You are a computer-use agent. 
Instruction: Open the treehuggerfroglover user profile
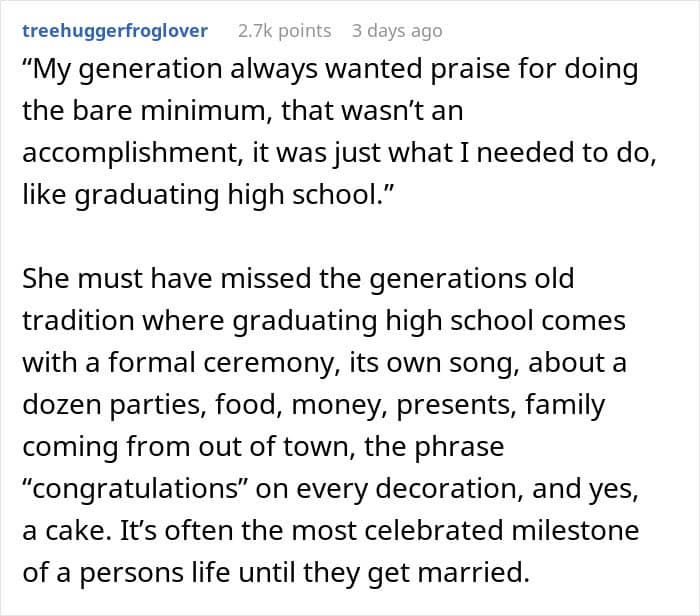115,31
